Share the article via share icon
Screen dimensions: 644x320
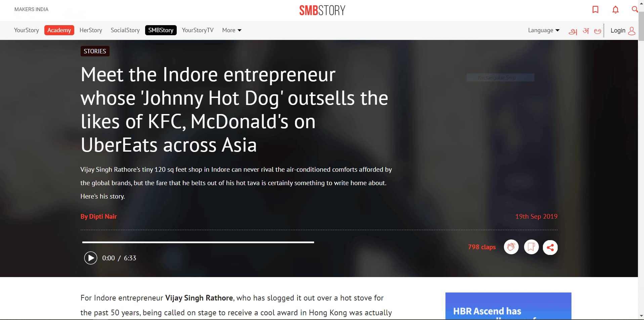(x=550, y=248)
